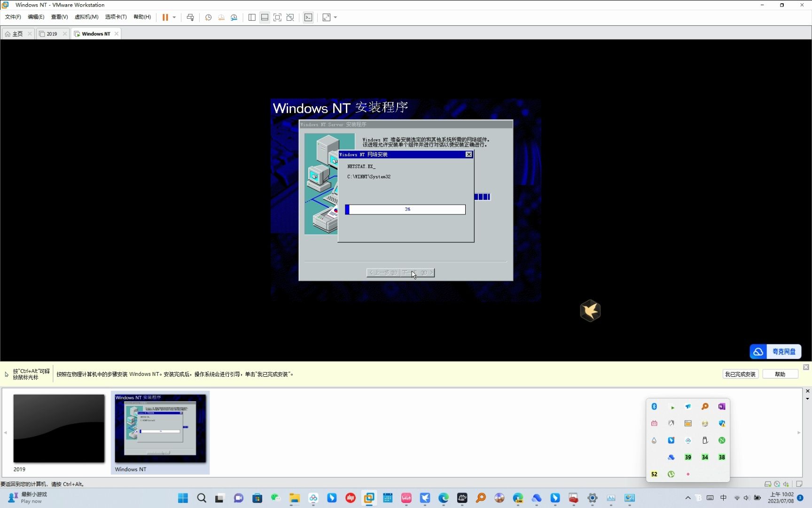Switch to Unity mode
The width and height of the screenshot is (812, 508).
click(290, 17)
